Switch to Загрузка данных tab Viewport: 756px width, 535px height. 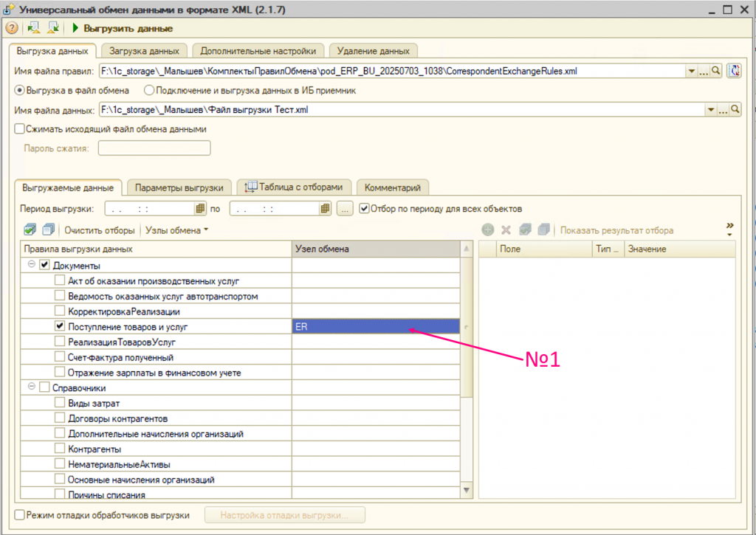click(144, 51)
